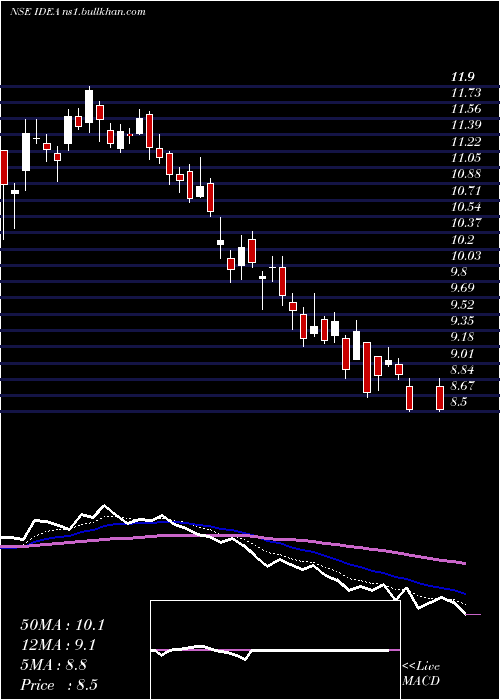Click the 5MA : 8.8 reading

tap(54, 665)
